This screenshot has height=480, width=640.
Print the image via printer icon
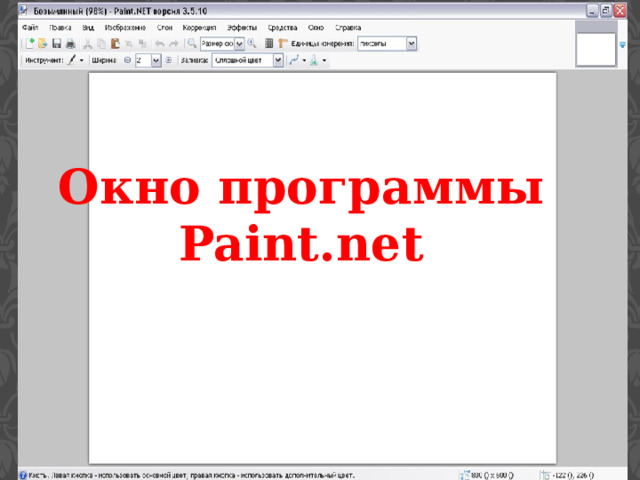click(71, 44)
